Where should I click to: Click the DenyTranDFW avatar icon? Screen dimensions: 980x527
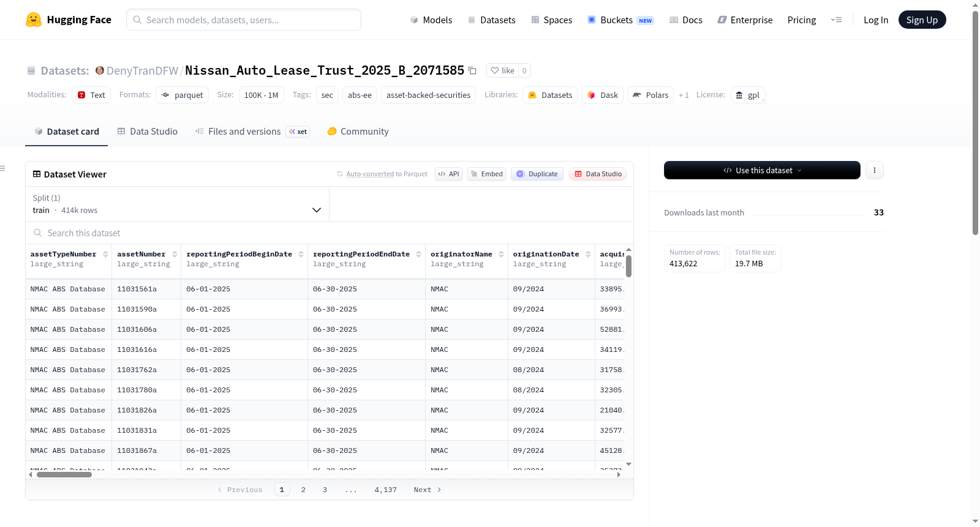(x=100, y=70)
